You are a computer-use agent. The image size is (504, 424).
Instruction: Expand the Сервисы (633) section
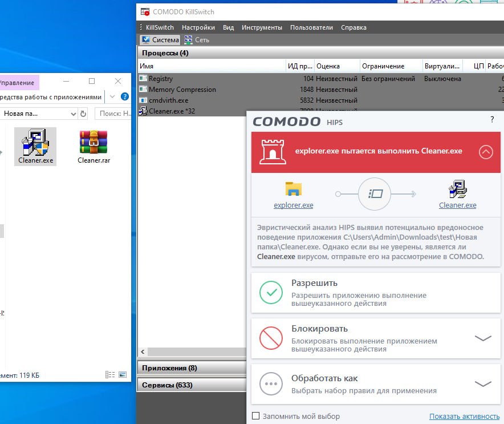[192, 385]
